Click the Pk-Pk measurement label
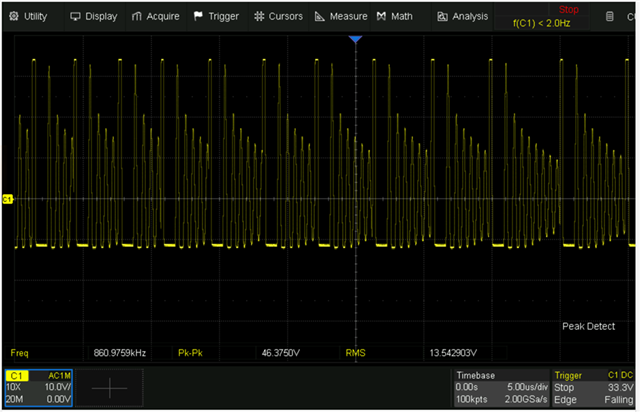 190,353
